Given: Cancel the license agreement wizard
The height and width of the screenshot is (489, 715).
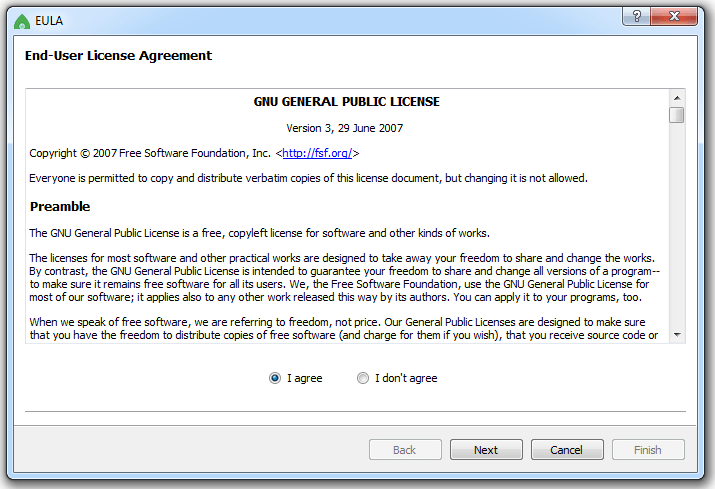Looking at the screenshot, I should click(567, 450).
